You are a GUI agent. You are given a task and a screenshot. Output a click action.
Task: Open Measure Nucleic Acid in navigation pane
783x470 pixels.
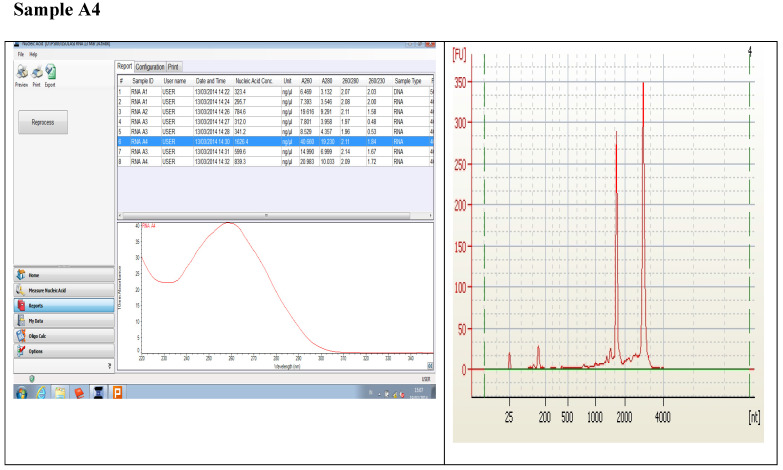tap(64, 290)
